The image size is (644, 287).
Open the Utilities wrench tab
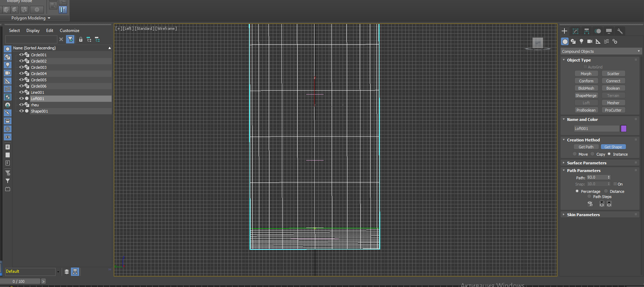(x=620, y=31)
